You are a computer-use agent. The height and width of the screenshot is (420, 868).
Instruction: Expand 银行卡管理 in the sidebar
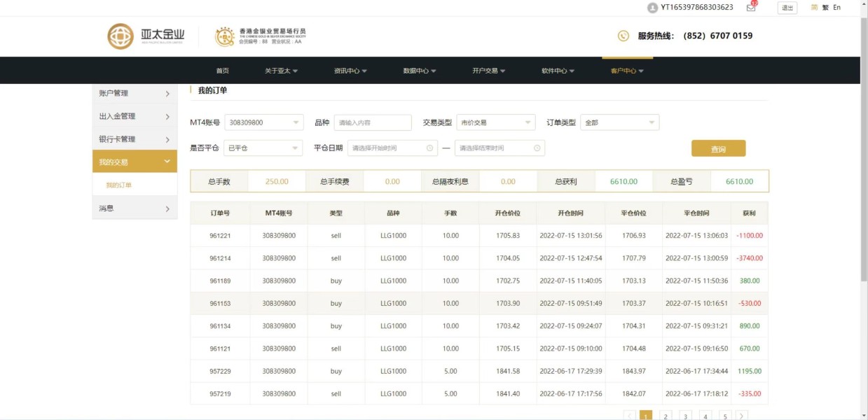135,139
